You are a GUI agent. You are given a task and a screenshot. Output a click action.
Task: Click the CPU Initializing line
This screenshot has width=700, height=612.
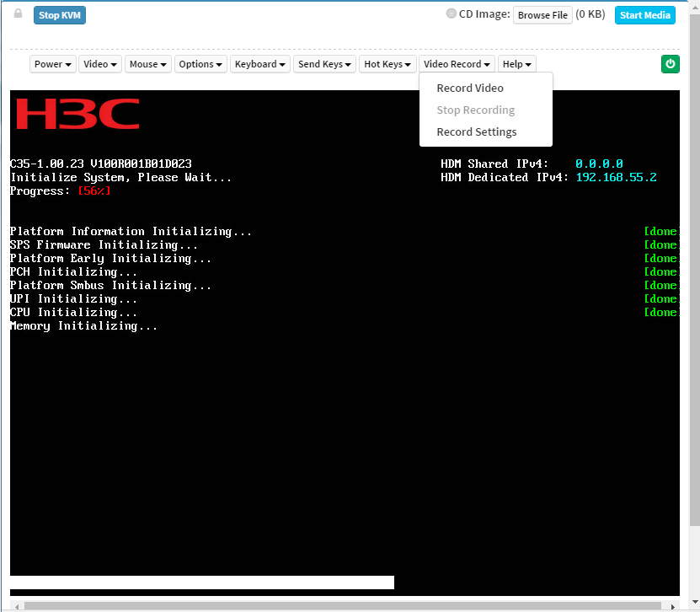tap(73, 312)
